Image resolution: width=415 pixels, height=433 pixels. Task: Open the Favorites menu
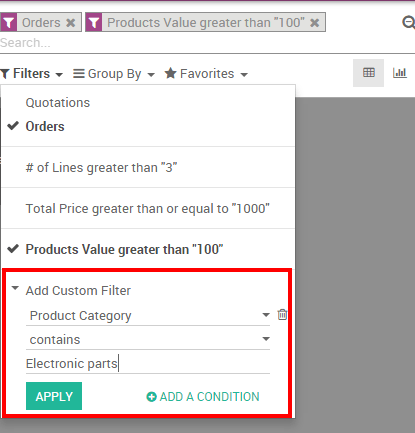pyautogui.click(x=206, y=74)
